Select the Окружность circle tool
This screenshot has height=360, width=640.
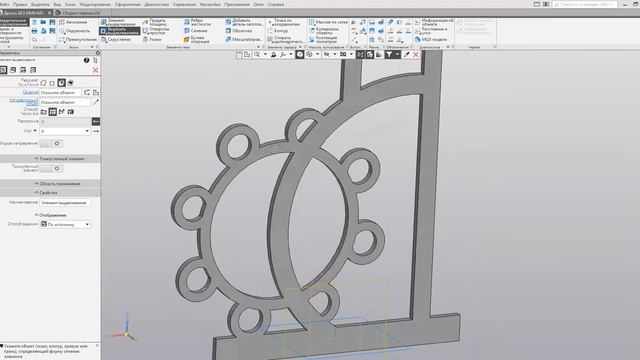[x=74, y=31]
